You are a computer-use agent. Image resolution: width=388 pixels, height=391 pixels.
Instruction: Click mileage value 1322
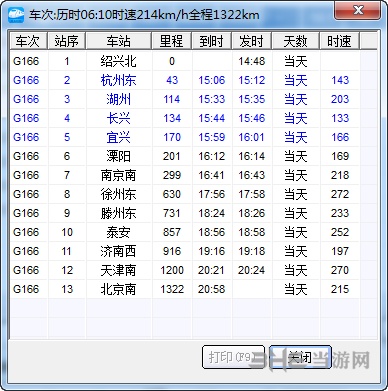172,289
